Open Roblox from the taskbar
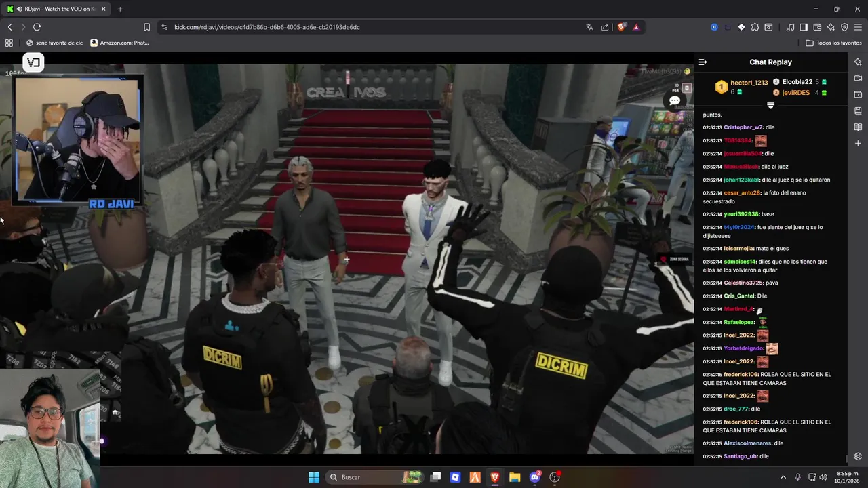Image resolution: width=868 pixels, height=488 pixels. coord(455,477)
